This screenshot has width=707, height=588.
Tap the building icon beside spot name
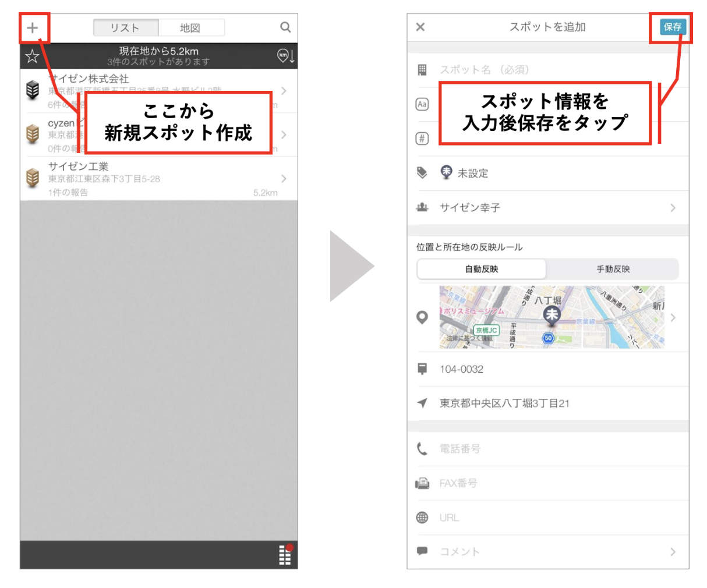pyautogui.click(x=422, y=70)
